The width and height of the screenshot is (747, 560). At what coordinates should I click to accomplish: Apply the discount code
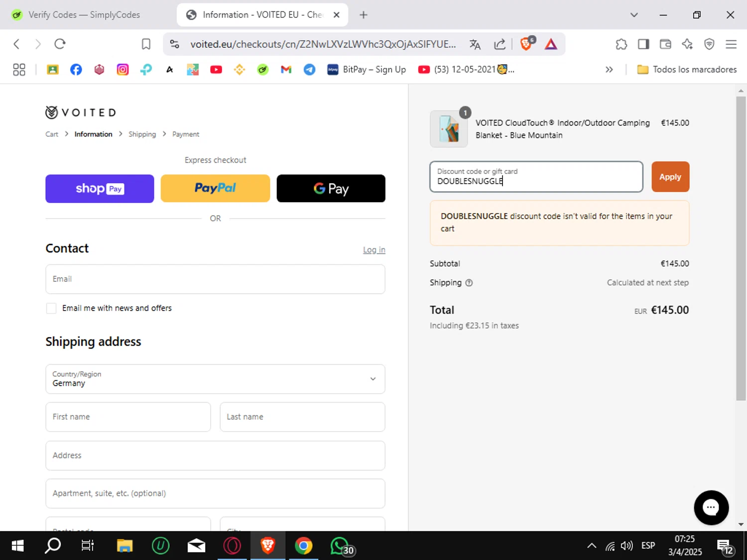point(670,177)
